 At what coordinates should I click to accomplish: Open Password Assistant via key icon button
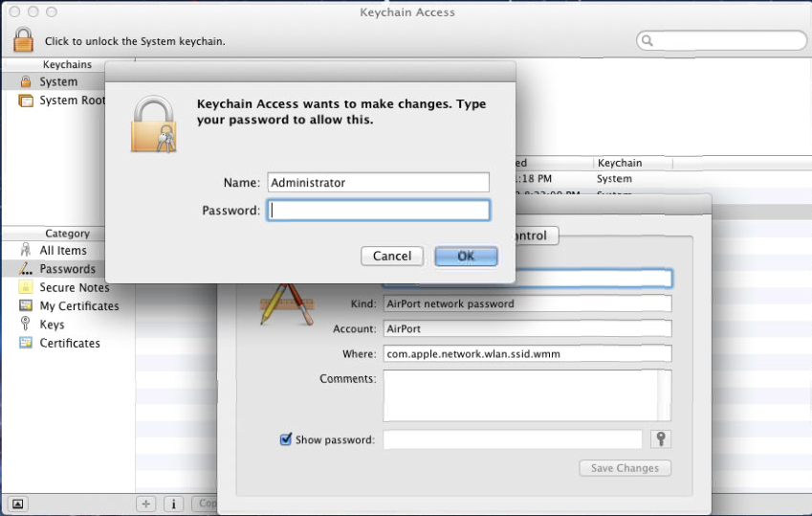point(661,439)
